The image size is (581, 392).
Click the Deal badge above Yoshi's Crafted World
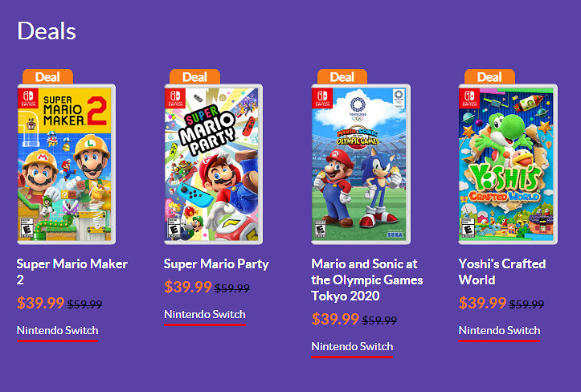(x=489, y=77)
